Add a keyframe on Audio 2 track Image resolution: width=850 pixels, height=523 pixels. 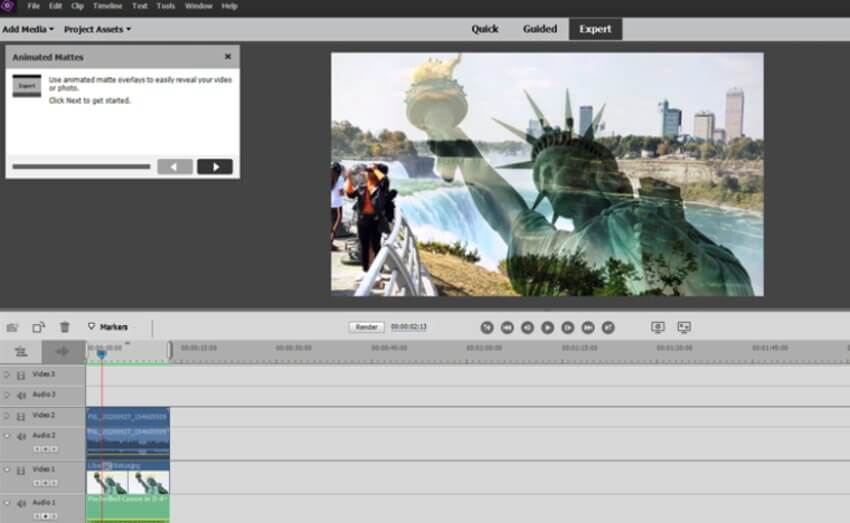[x=46, y=449]
